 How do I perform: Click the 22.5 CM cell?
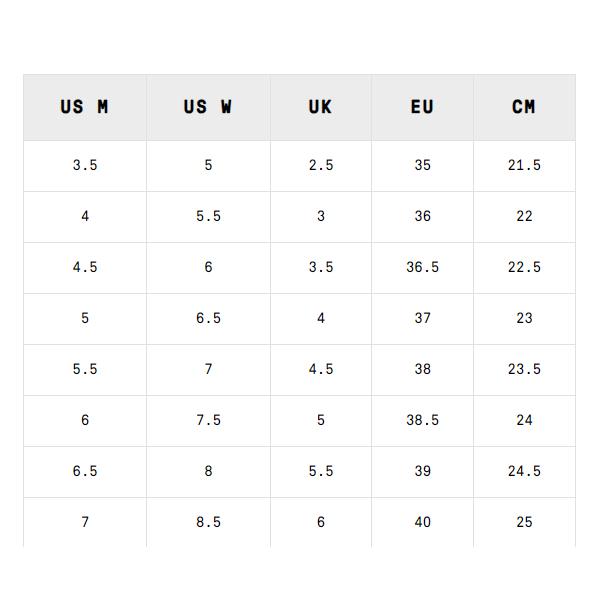[x=524, y=267]
